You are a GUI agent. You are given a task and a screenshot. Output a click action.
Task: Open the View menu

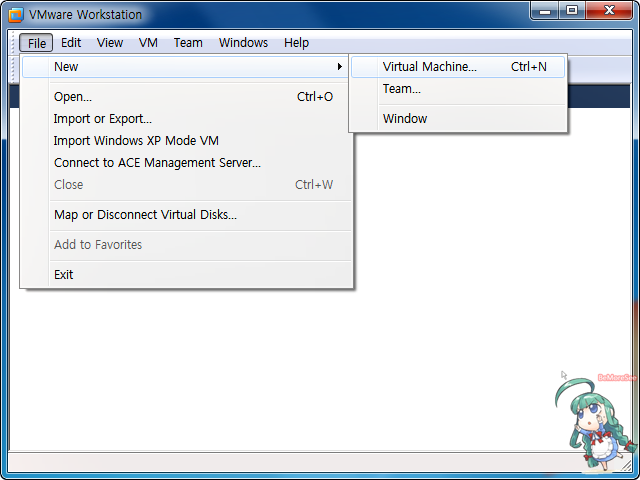pos(110,43)
